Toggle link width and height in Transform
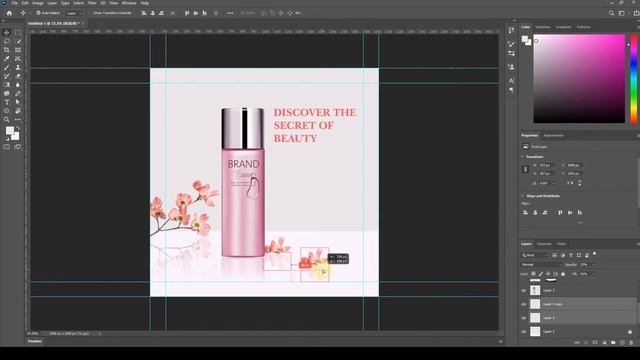This screenshot has width=640, height=360. pos(525,169)
